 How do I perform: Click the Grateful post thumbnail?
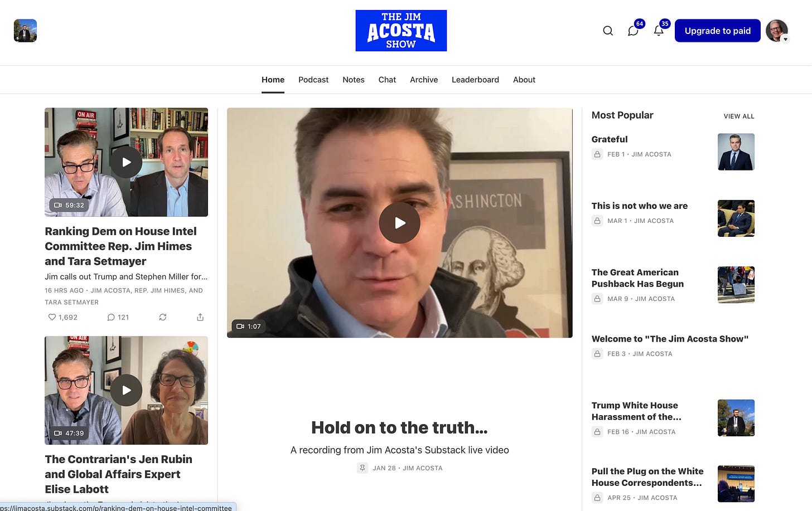pos(736,152)
